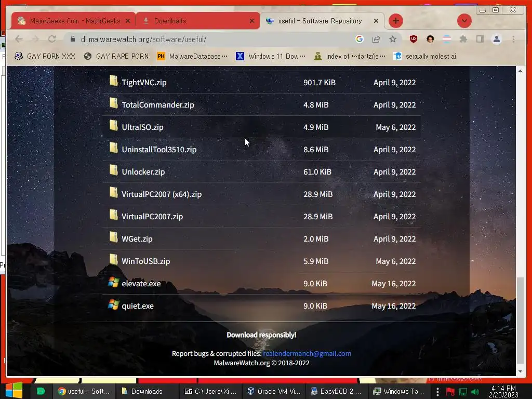The image size is (532, 399).
Task: Open the uBlock Origin extension icon
Action: pyautogui.click(x=413, y=39)
